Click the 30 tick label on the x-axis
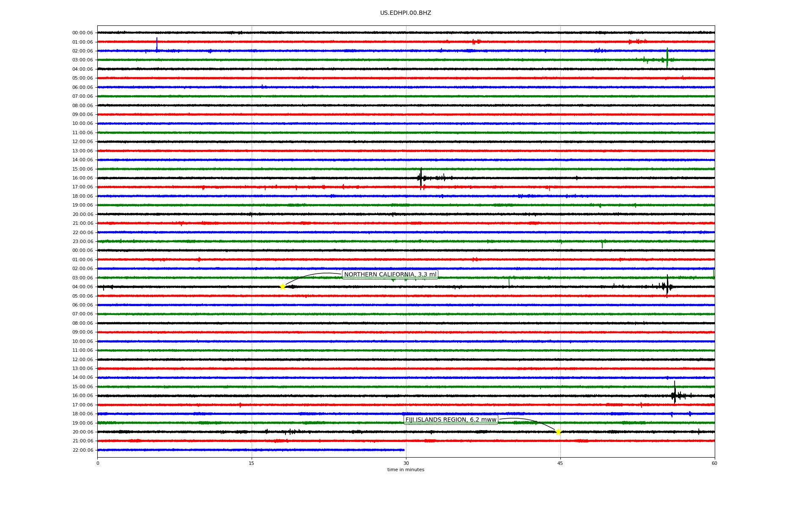Viewport: 812px width, 508px height. click(x=406, y=463)
